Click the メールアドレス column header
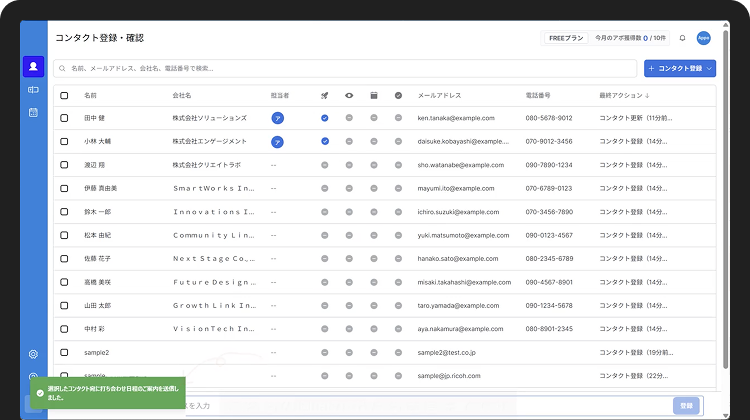The width and height of the screenshot is (750, 420). click(x=439, y=95)
